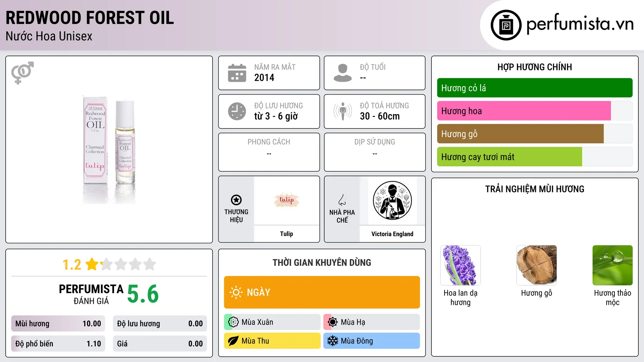
Task: Select the orange Ngày time bar
Action: point(322,292)
